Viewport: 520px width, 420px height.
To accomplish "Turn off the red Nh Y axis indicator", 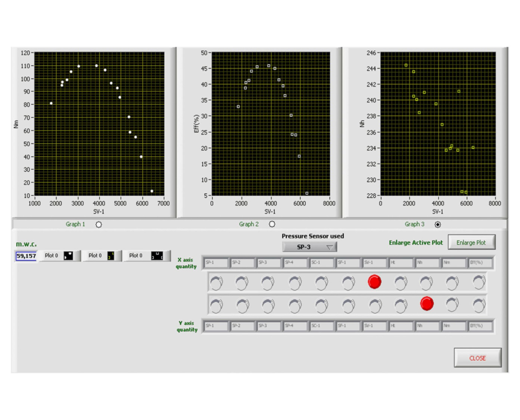I will [x=427, y=304].
